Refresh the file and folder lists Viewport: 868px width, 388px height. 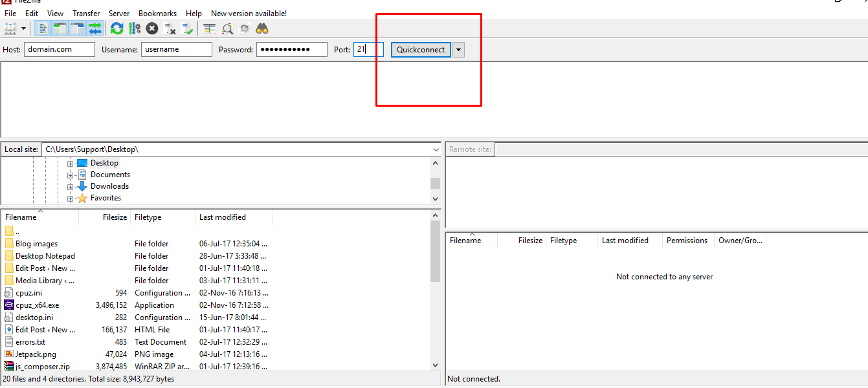(x=117, y=28)
